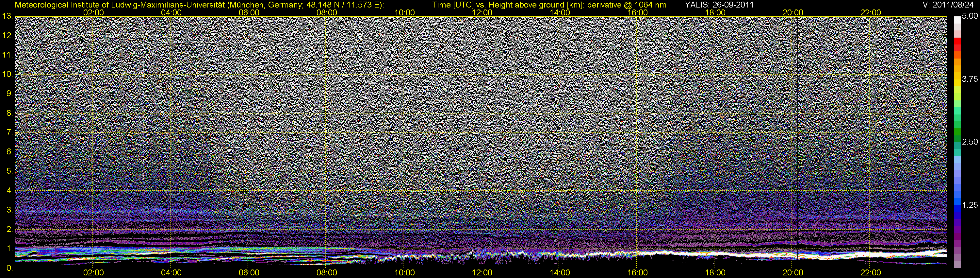
Task: Select "16:00" on the bottom time axis
Action: [638, 273]
